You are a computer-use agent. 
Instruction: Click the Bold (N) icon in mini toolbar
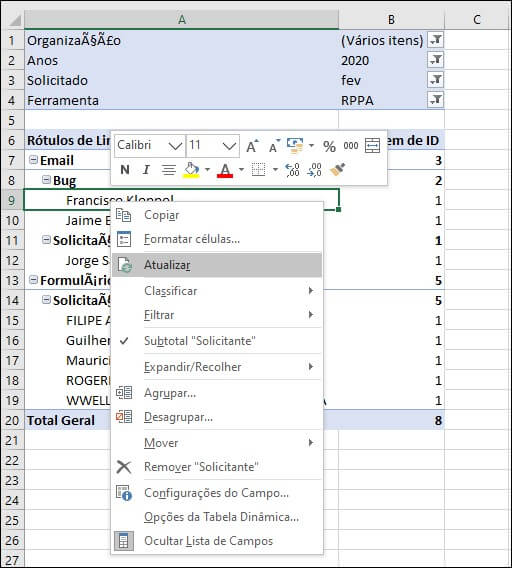point(125,170)
